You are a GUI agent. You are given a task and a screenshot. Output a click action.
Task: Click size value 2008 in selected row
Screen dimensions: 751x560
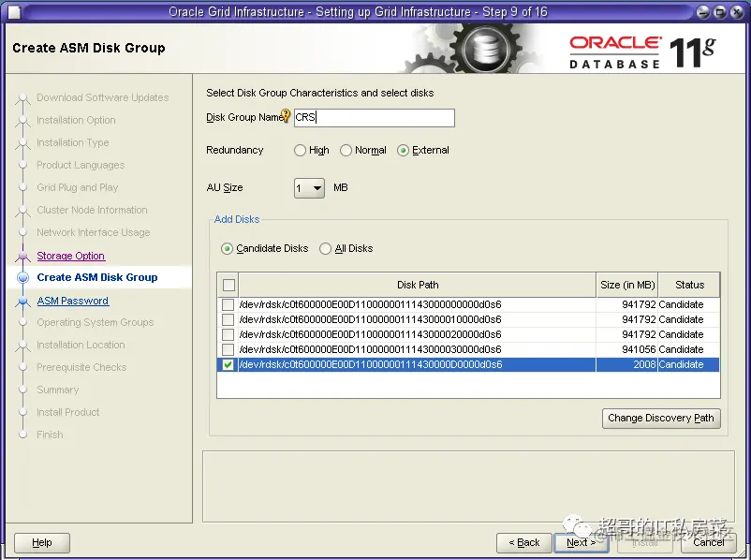(x=644, y=364)
